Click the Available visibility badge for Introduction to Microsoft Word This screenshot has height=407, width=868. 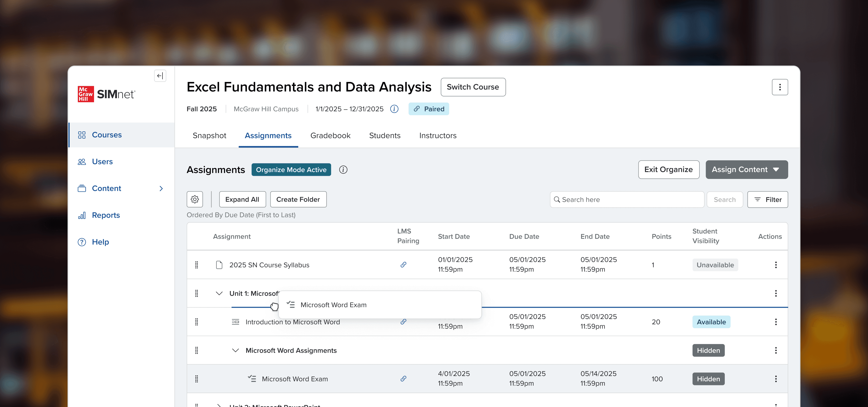(711, 322)
